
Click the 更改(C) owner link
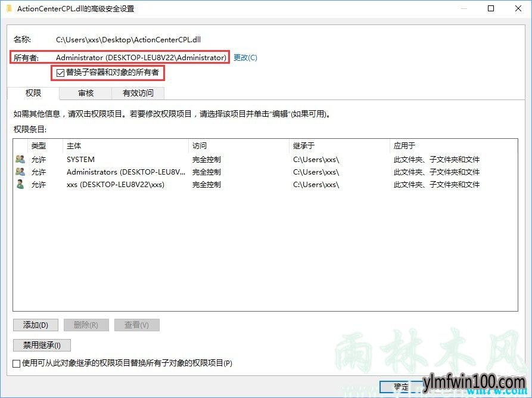[245, 57]
